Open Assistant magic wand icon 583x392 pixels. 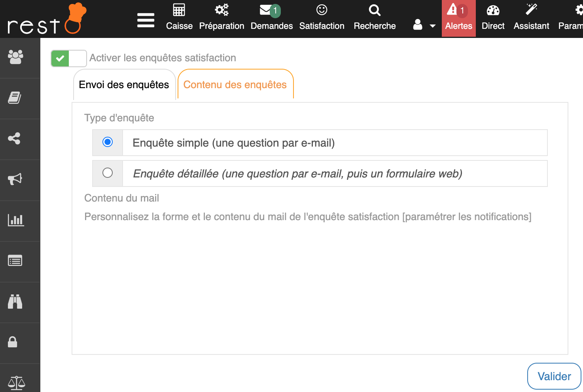(531, 9)
